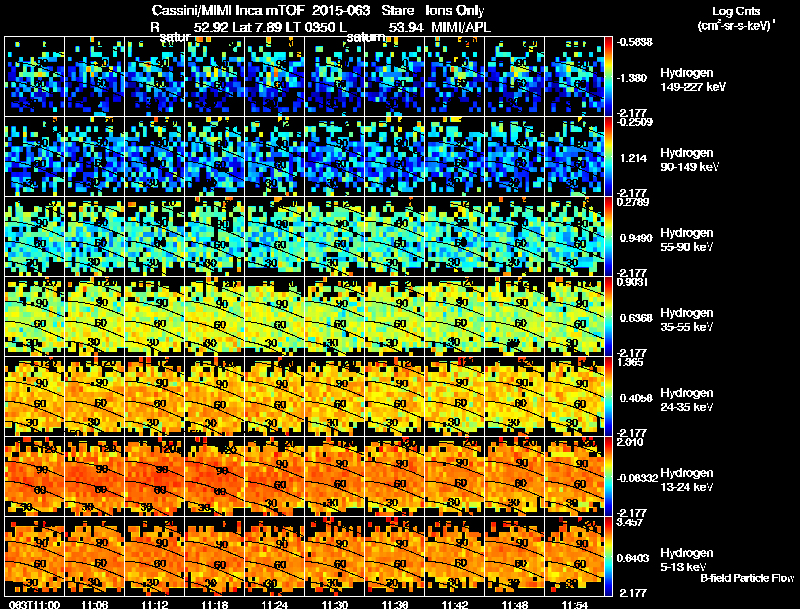This screenshot has height=609, width=800.
Task: Click the 0.9490 color scale value
Action: pos(636,238)
